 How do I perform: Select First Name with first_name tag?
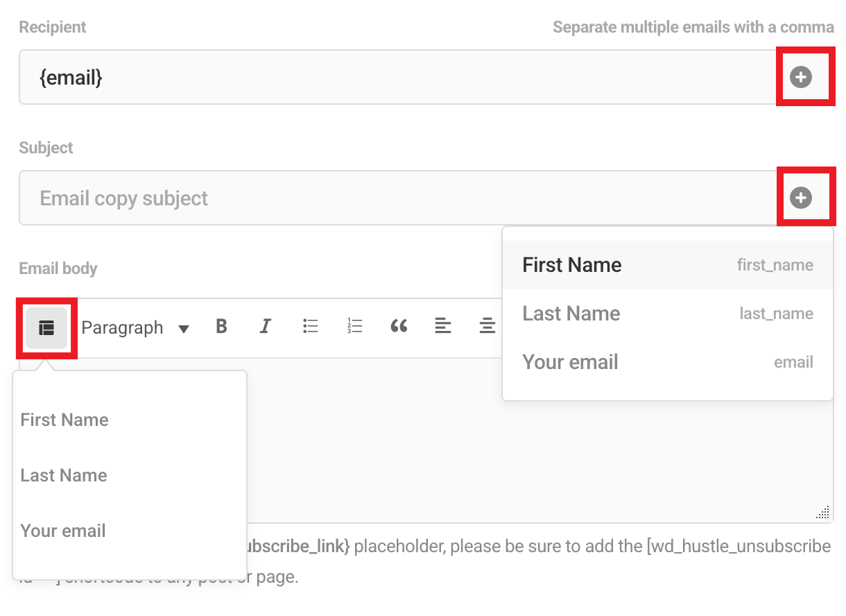click(668, 265)
